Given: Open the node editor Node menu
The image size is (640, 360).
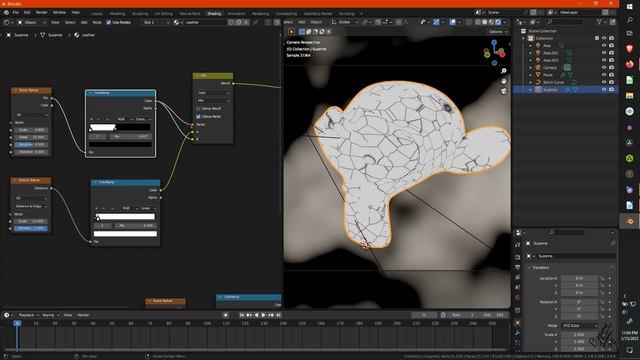Looking at the screenshot, I should (x=97, y=22).
